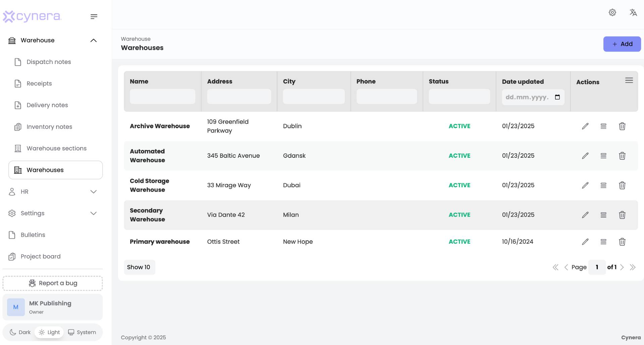Open the language translation icon

(x=633, y=12)
